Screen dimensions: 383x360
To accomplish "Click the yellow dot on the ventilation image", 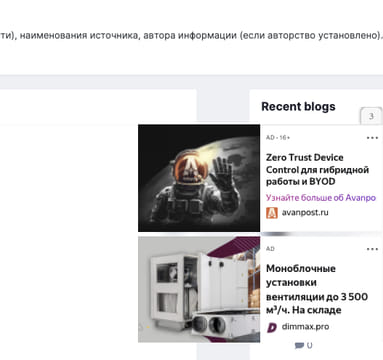I will (x=147, y=328).
